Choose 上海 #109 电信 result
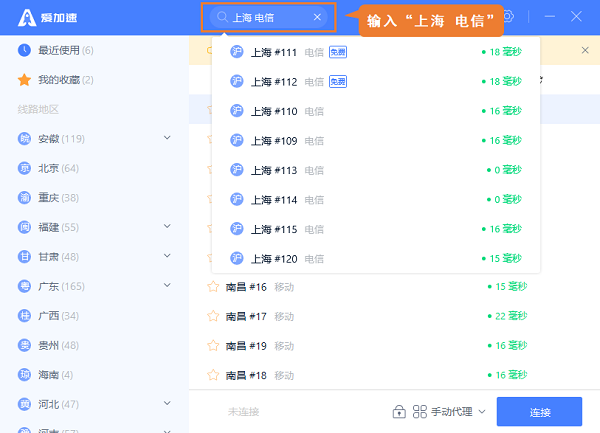This screenshot has width=600, height=433. tap(376, 140)
